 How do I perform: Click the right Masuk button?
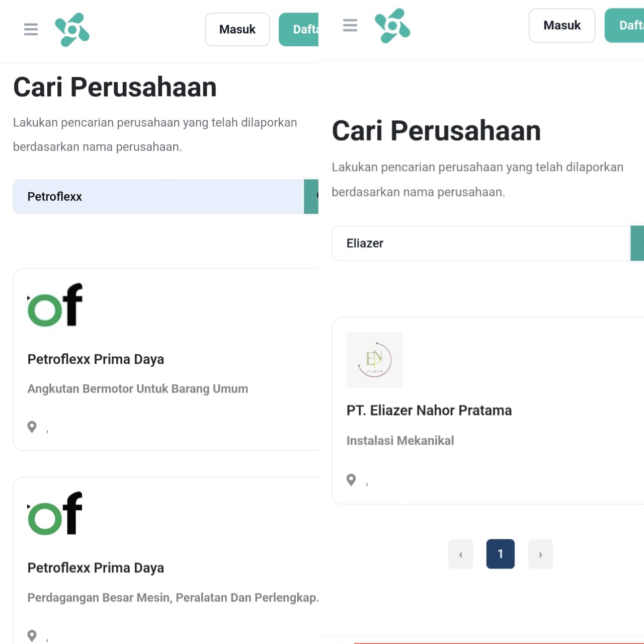(562, 25)
